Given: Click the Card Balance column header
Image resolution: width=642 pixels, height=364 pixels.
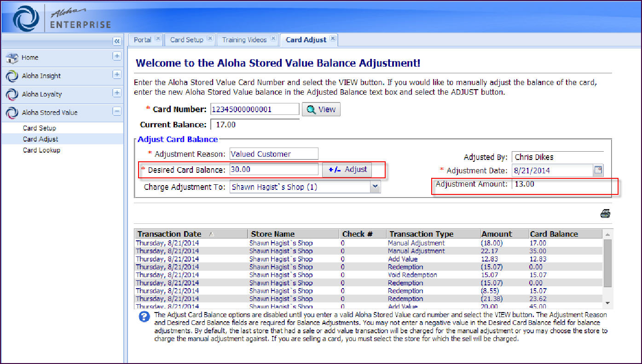Looking at the screenshot, I should point(565,234).
